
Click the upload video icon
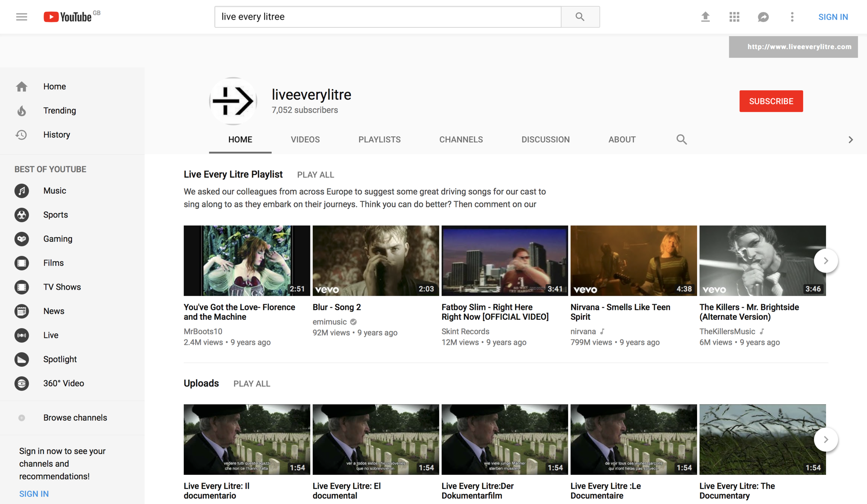tap(705, 17)
